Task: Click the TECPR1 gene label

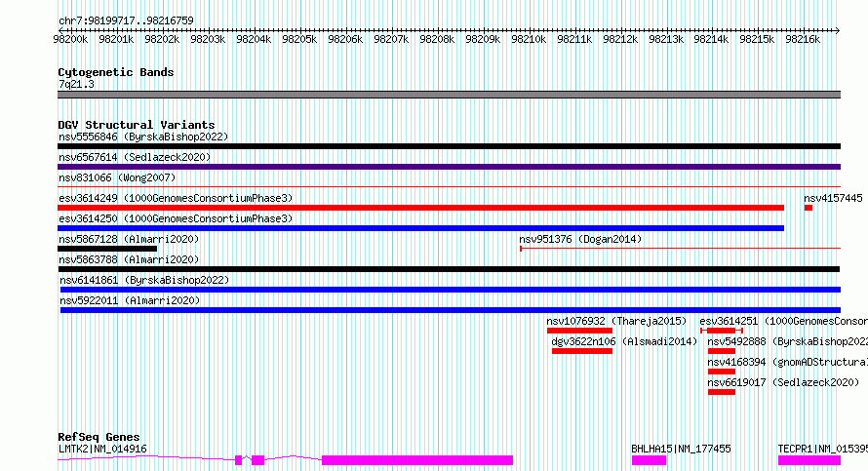Action: click(x=822, y=449)
